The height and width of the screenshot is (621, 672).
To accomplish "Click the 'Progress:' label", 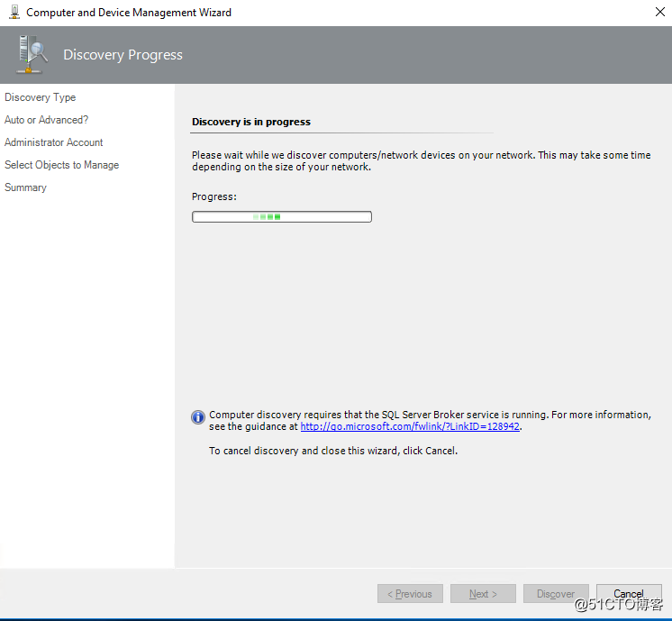I will tap(213, 196).
